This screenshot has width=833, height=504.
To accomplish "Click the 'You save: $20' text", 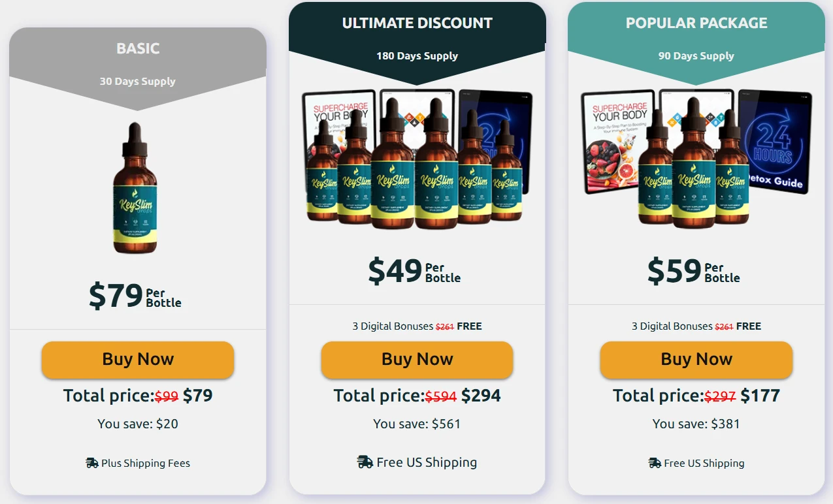I will (x=138, y=424).
